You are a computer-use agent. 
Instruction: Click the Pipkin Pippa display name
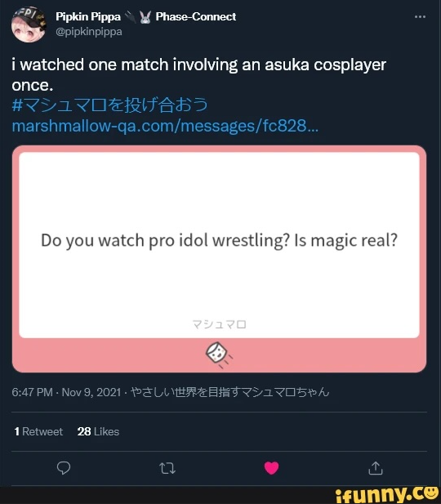pos(88,16)
